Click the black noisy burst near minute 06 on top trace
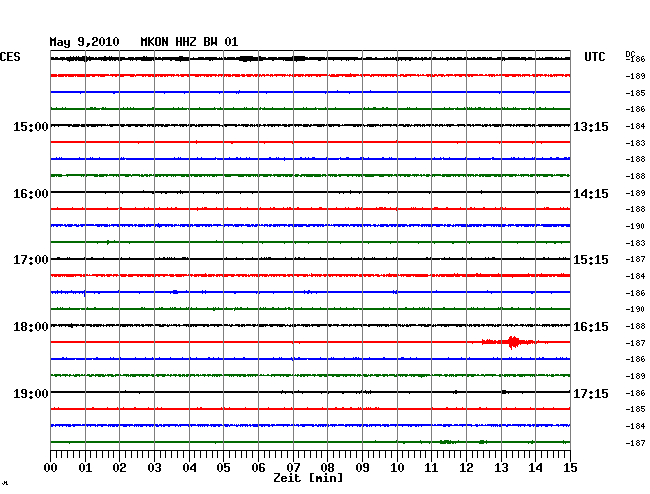The height and width of the screenshot is (494, 650). pyautogui.click(x=247, y=58)
